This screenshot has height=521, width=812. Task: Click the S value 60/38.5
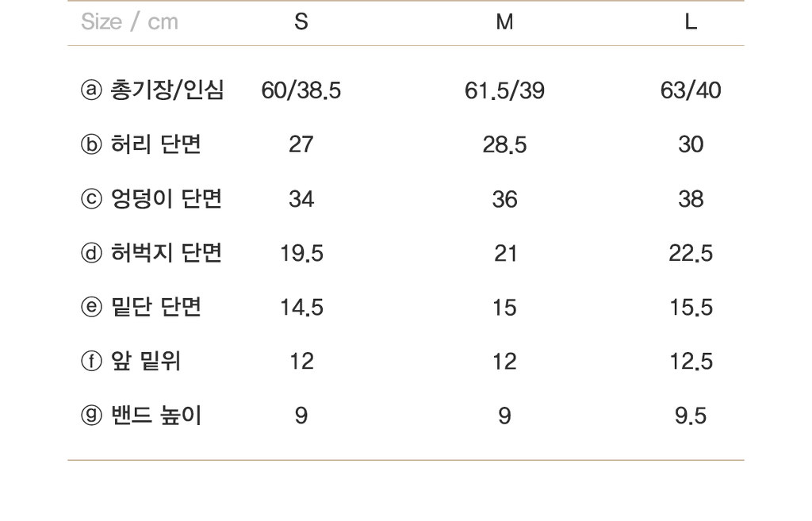(x=301, y=90)
